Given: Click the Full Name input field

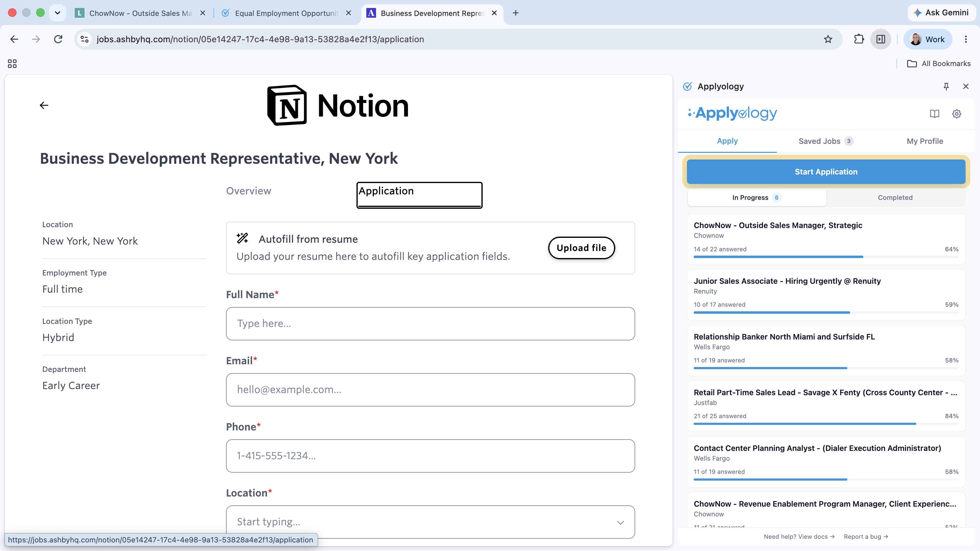Looking at the screenshot, I should (x=430, y=324).
